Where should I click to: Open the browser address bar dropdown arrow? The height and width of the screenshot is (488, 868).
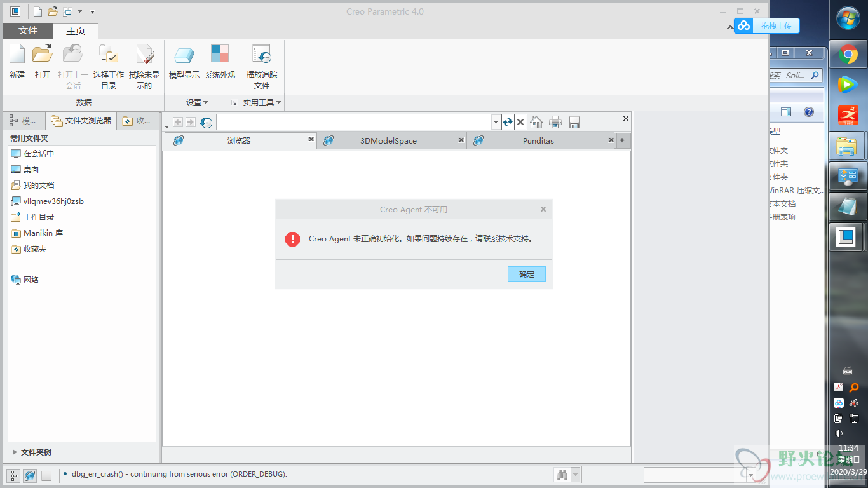(496, 122)
